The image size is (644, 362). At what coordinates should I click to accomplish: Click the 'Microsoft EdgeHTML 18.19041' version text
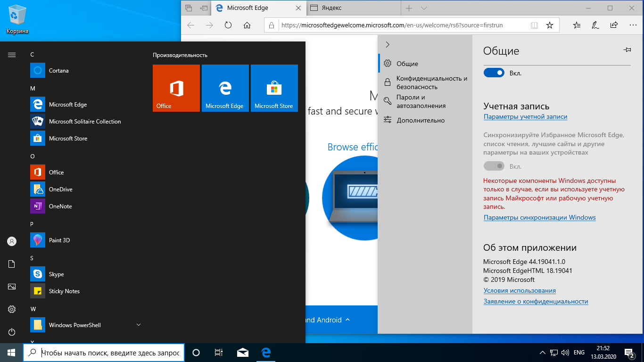click(528, 271)
